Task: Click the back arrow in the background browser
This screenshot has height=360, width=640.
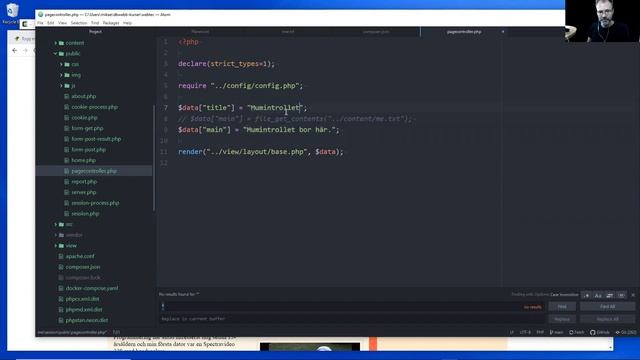Action: (x=15, y=50)
